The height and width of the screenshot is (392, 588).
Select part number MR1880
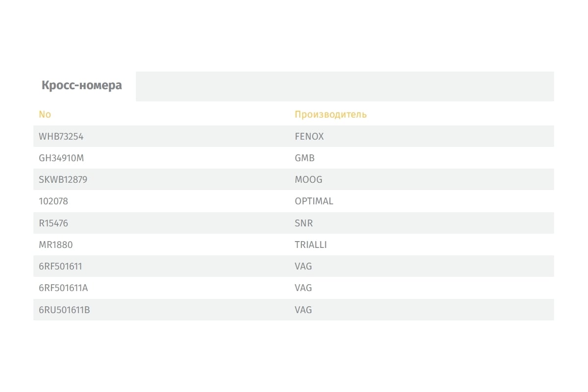click(56, 245)
